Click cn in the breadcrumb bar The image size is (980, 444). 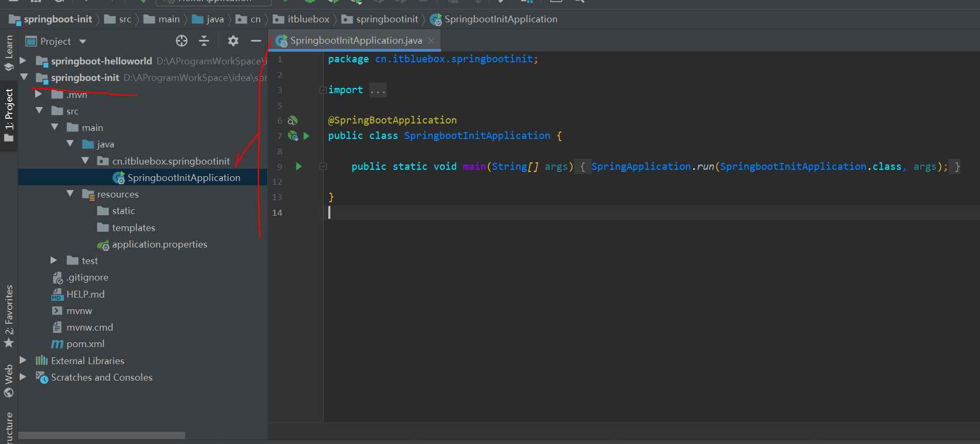point(255,19)
